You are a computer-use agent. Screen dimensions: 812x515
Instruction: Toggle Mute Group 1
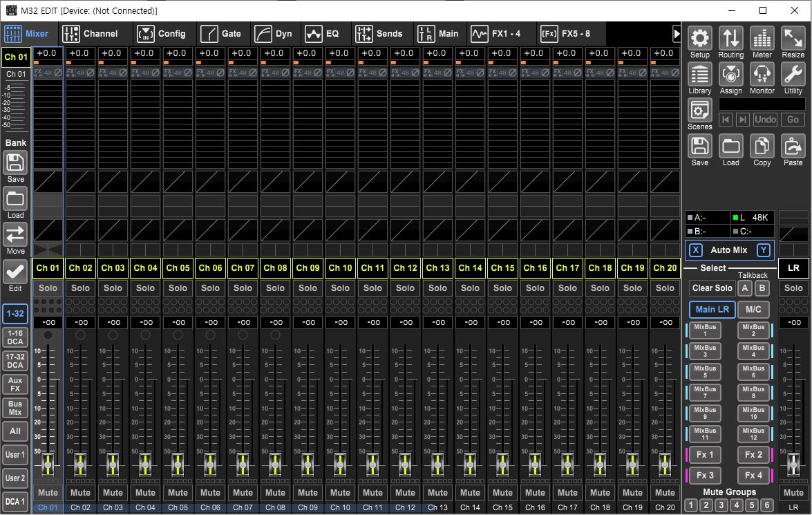pyautogui.click(x=691, y=505)
